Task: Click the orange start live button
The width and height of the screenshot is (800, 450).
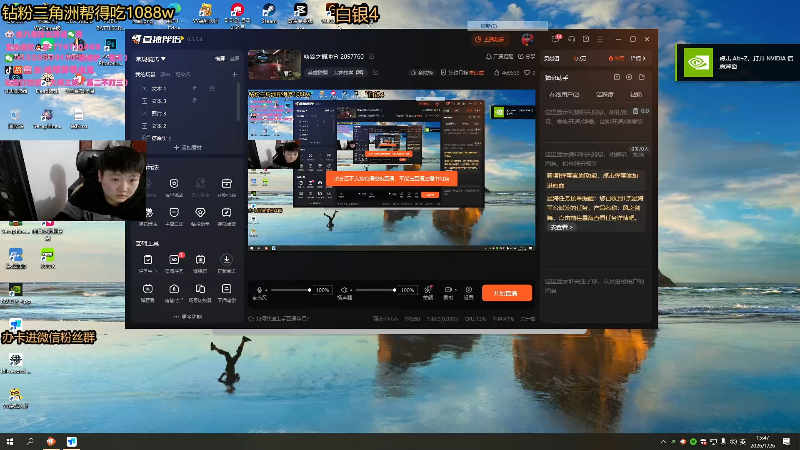Action: point(507,293)
